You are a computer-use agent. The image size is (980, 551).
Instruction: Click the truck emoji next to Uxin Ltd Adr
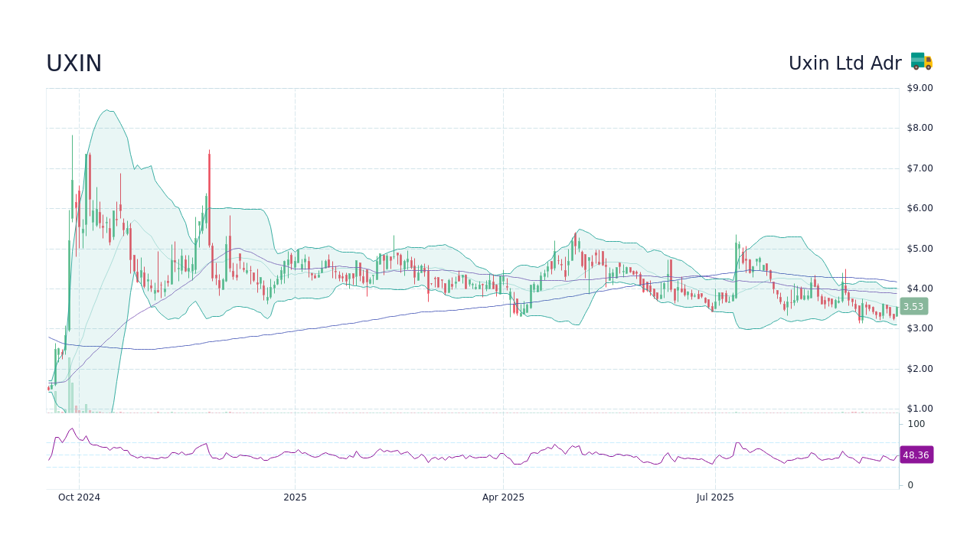921,62
